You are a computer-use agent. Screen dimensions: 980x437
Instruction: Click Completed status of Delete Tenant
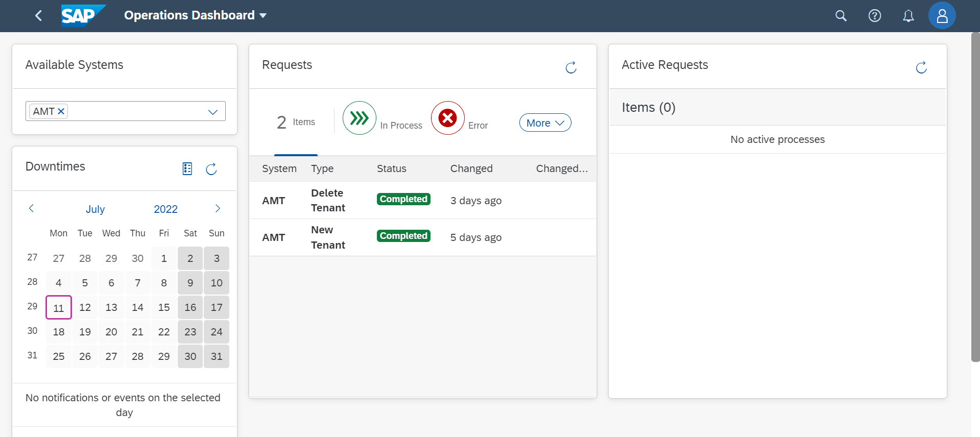click(x=403, y=199)
